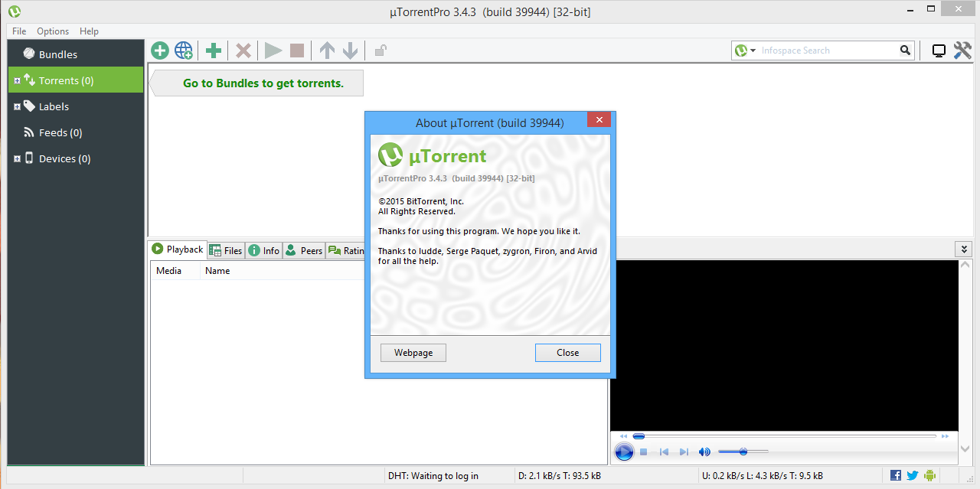The height and width of the screenshot is (489, 980).
Task: Click the media player Stop button
Action: [x=644, y=452]
